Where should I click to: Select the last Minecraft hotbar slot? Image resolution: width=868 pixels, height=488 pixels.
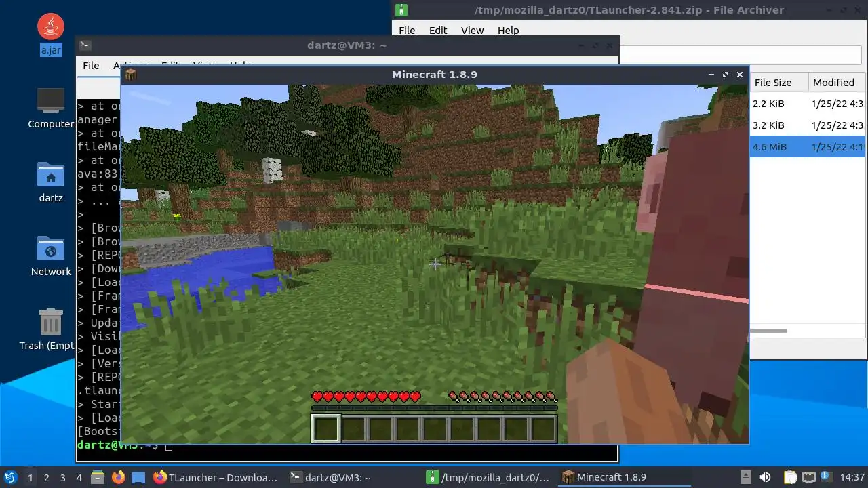(x=543, y=428)
